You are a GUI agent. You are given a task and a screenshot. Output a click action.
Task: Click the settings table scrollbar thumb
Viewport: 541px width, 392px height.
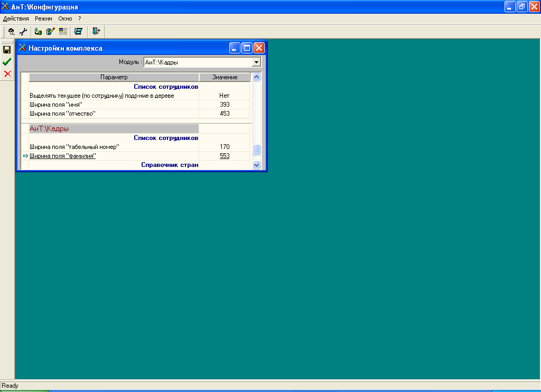[256, 150]
